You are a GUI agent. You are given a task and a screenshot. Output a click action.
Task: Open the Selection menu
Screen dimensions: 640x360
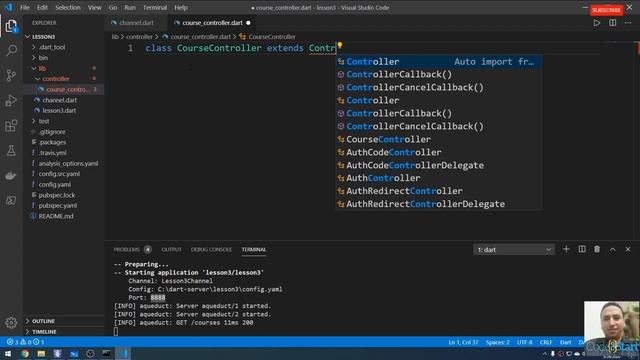click(68, 7)
